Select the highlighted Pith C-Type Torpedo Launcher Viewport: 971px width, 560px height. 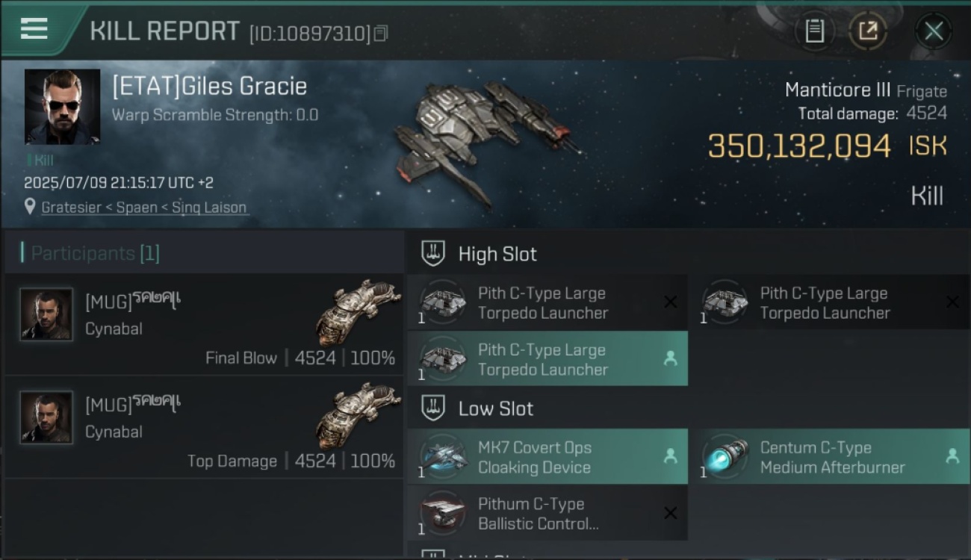pyautogui.click(x=547, y=359)
